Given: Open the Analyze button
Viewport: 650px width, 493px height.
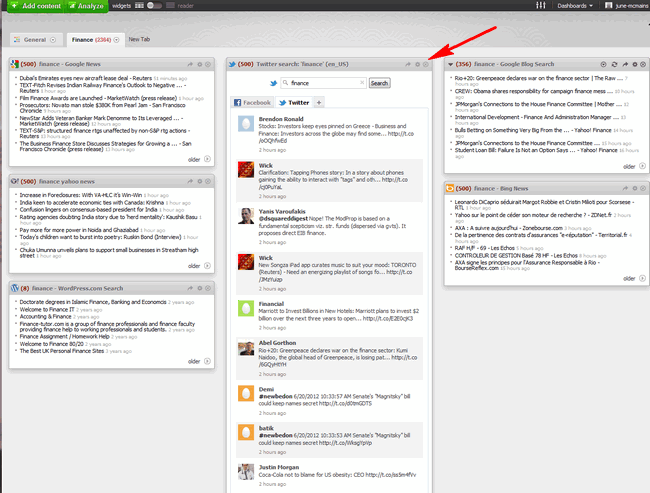Looking at the screenshot, I should point(87,6).
